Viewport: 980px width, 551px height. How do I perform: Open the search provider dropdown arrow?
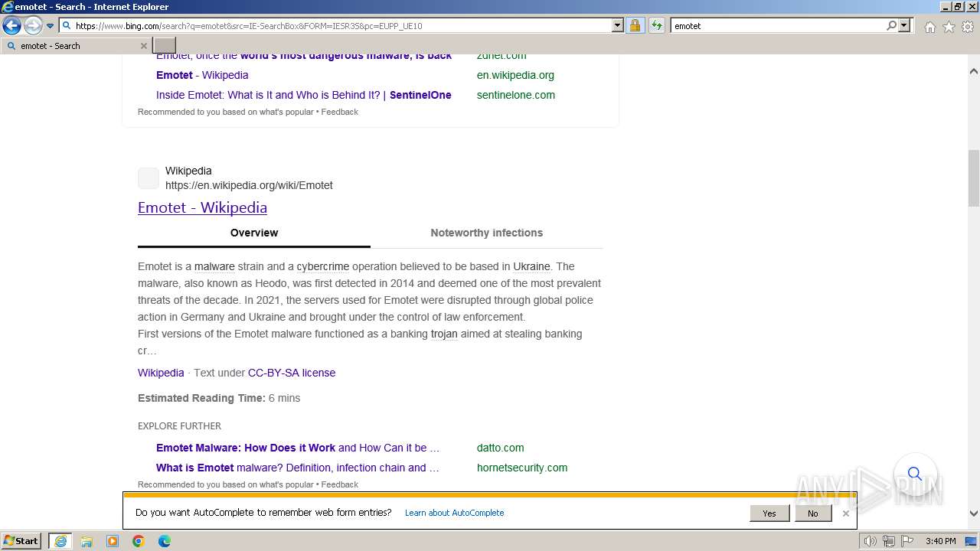click(904, 25)
